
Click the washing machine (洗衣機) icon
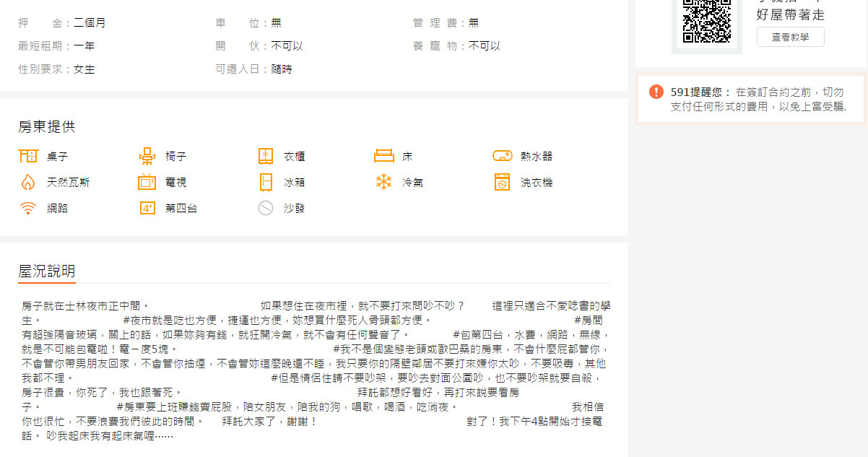click(503, 182)
